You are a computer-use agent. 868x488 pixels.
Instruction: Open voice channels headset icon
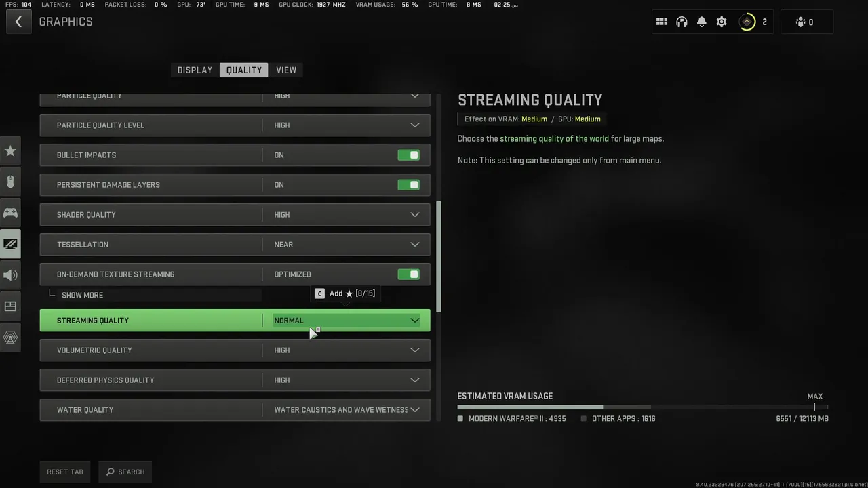coord(682,22)
